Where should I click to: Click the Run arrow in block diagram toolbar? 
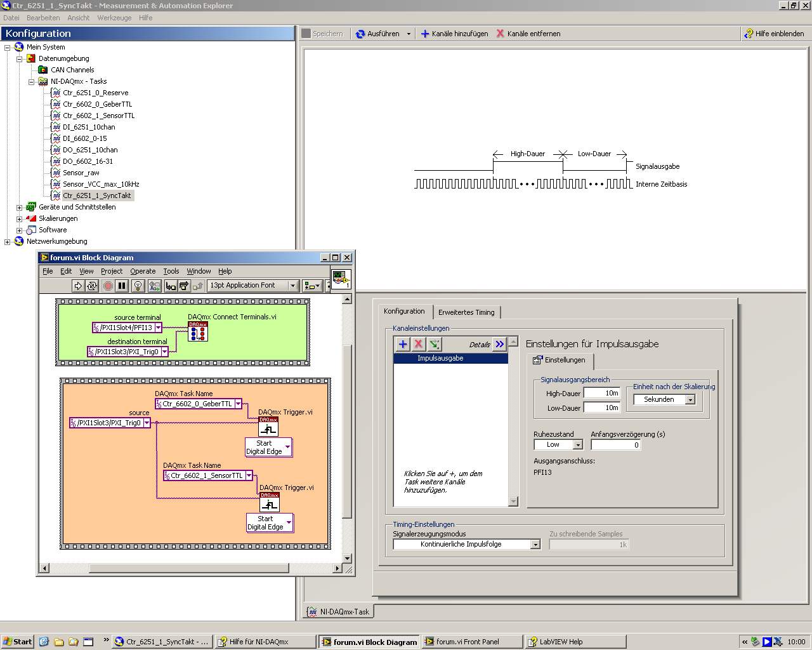coord(78,286)
